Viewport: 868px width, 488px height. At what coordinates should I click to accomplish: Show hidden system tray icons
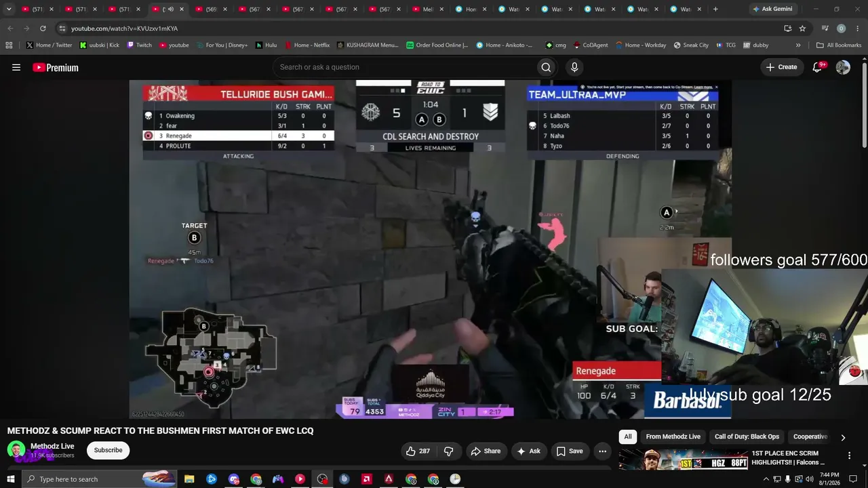pos(766,479)
